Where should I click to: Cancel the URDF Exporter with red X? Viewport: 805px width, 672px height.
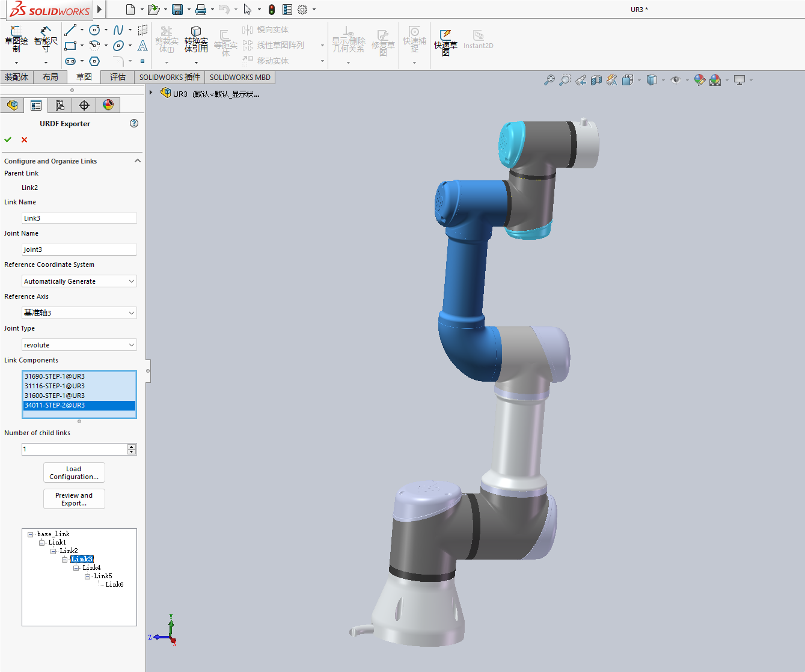click(x=24, y=139)
